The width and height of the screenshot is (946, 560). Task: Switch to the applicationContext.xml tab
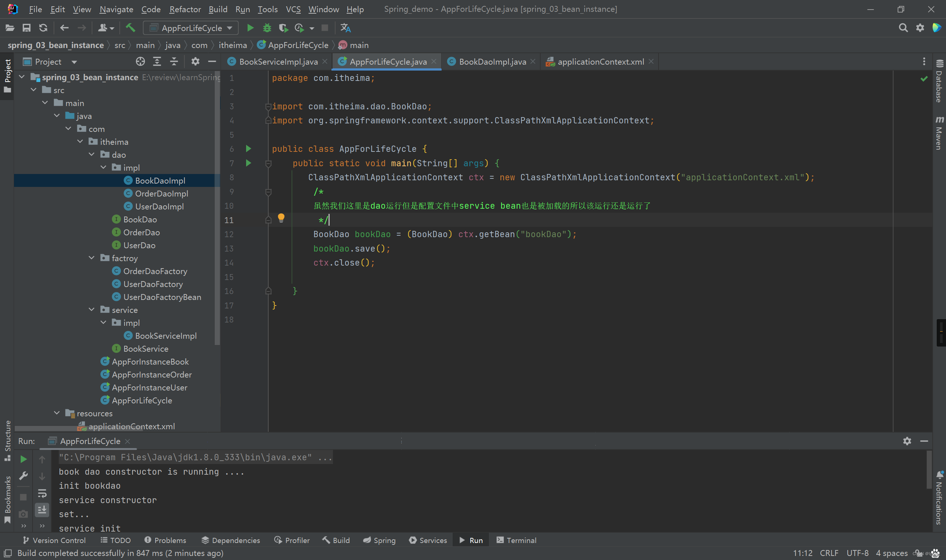(x=600, y=61)
